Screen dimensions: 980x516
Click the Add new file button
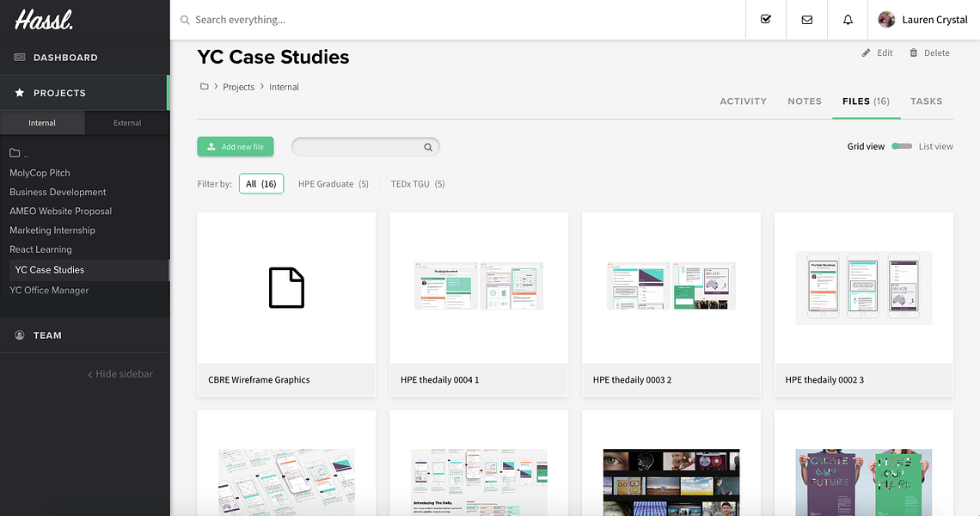pyautogui.click(x=236, y=146)
